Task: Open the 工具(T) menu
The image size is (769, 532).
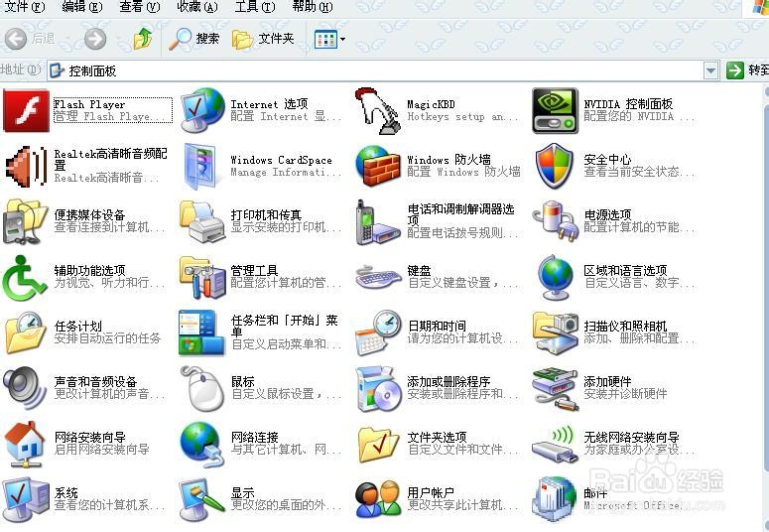Action: pos(255,7)
